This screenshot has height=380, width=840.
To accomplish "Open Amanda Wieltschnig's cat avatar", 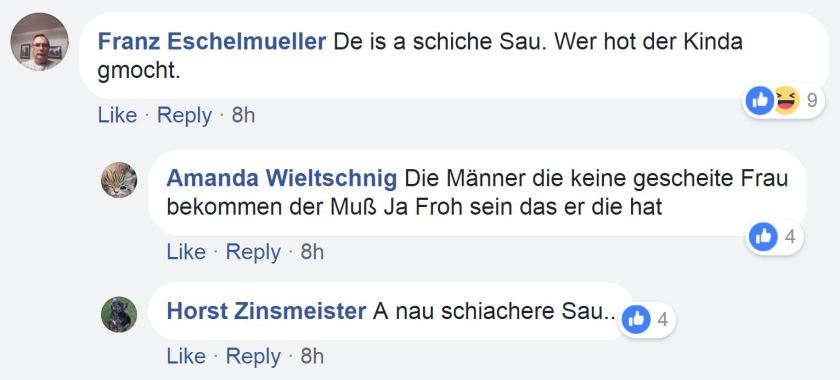I will (119, 180).
